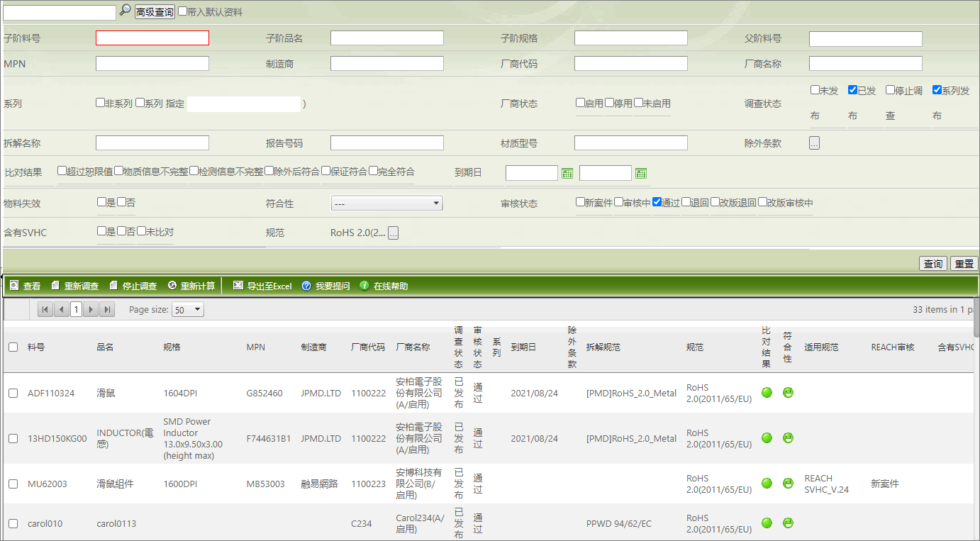980x541 pixels.
Task: Open the 除外条款 ellipsis picker
Action: pyautogui.click(x=814, y=143)
